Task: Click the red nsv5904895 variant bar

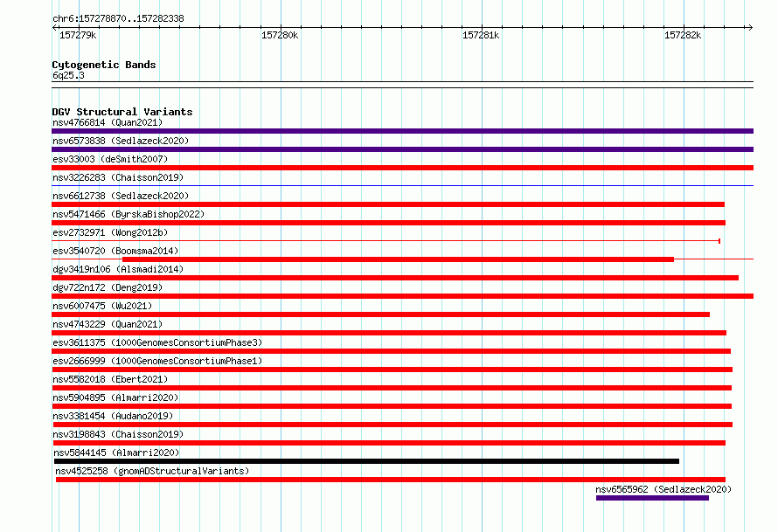Action: (x=392, y=406)
